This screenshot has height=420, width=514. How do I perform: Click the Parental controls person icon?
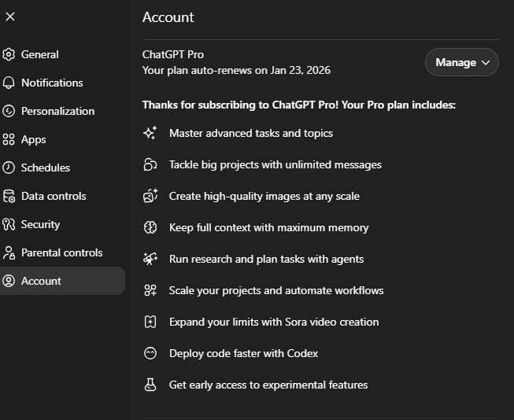tap(9, 252)
